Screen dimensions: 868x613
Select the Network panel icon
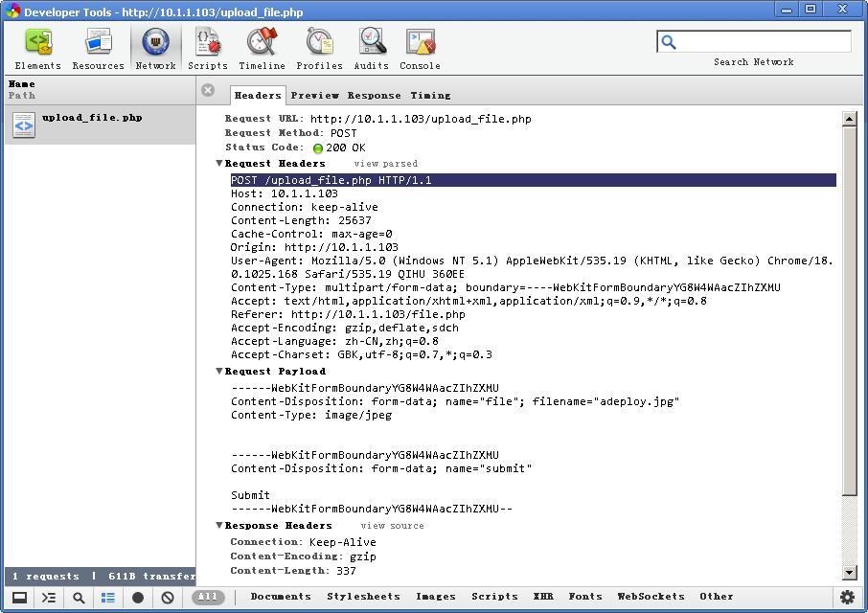coord(155,47)
